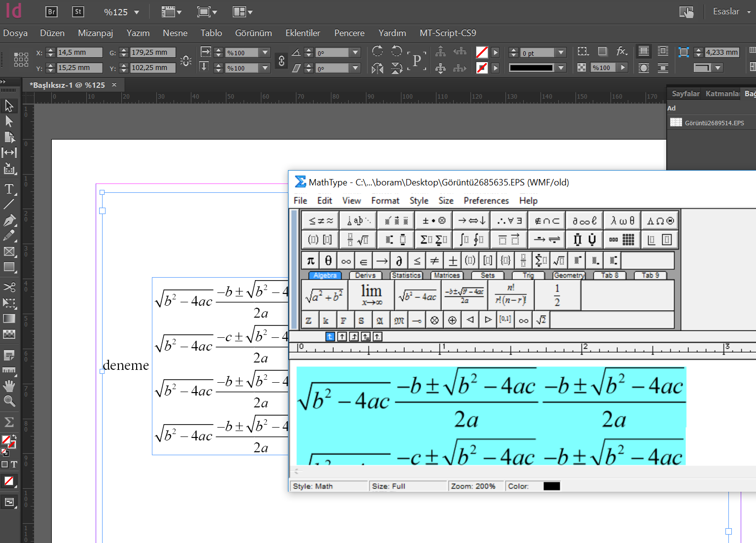
Task: Open the stroke weight 0 pt dropdown
Action: point(561,53)
